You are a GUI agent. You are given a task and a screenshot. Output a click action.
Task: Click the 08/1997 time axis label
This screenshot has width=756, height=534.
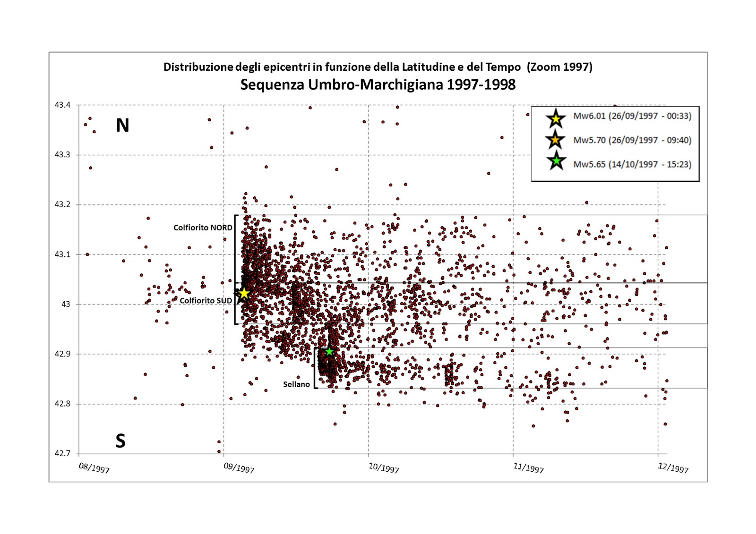pyautogui.click(x=94, y=468)
